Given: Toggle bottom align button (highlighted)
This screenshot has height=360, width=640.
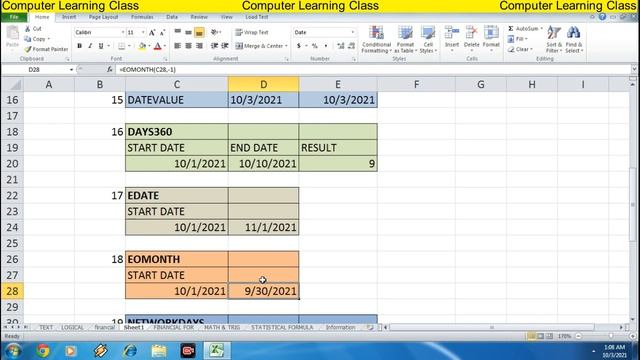Looking at the screenshot, I should (x=199, y=32).
